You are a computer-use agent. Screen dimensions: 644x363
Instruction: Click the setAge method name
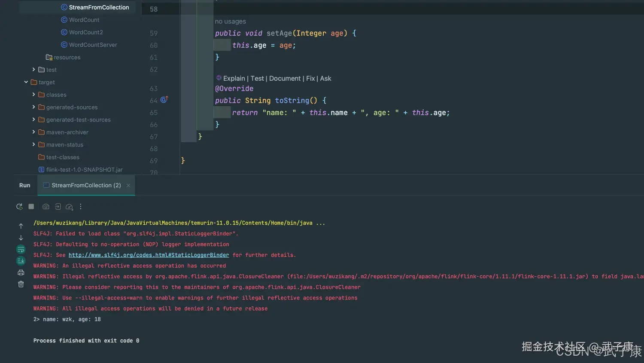279,33
